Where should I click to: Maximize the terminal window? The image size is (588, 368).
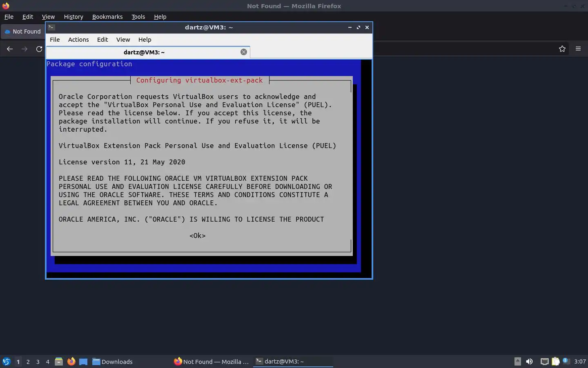(x=359, y=27)
